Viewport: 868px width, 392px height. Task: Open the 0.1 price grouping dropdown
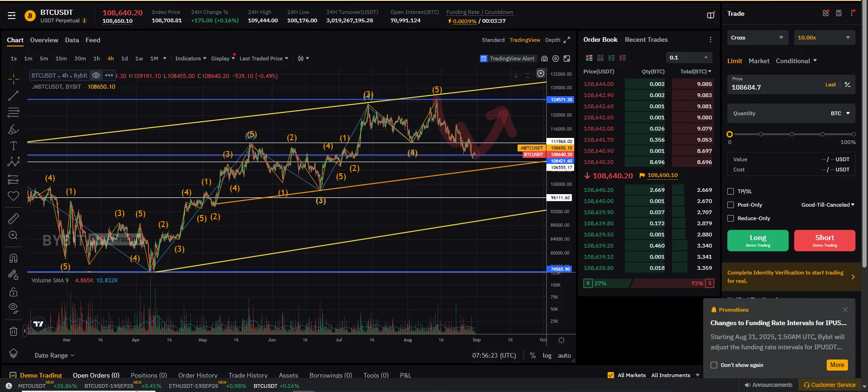pyautogui.click(x=689, y=58)
